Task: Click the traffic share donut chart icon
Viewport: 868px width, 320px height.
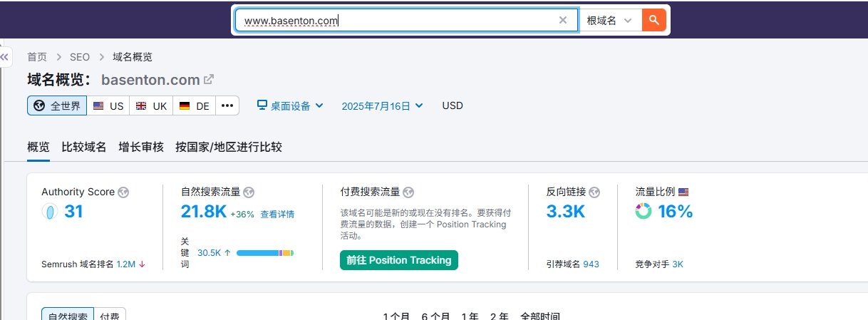Action: (x=644, y=212)
